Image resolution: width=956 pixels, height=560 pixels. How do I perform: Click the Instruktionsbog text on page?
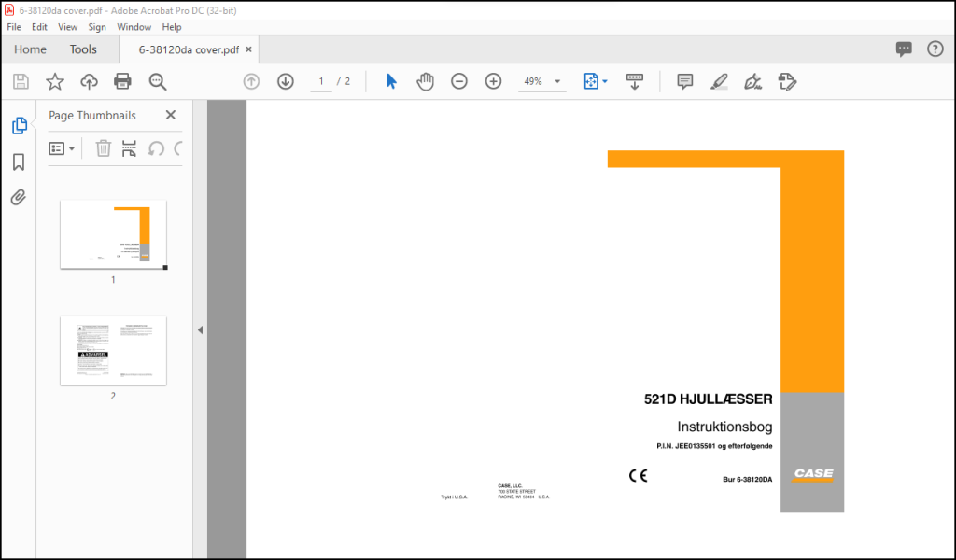(724, 427)
